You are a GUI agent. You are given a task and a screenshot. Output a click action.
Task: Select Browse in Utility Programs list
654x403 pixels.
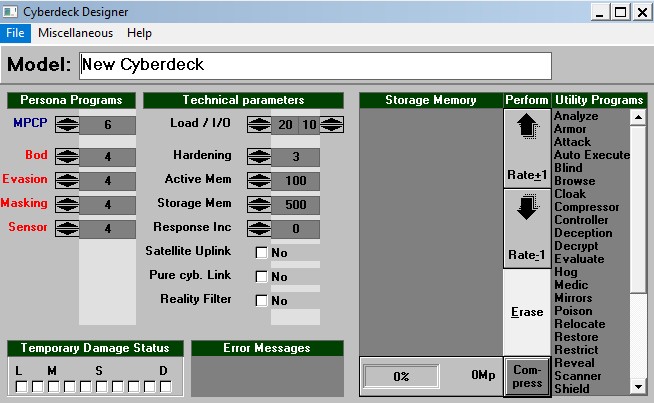574,181
